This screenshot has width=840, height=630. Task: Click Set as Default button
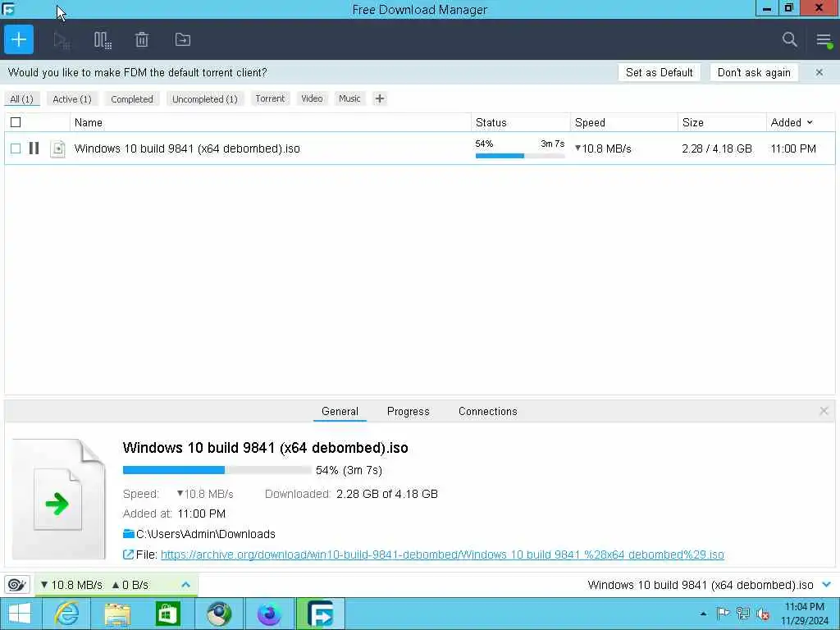[x=659, y=72]
